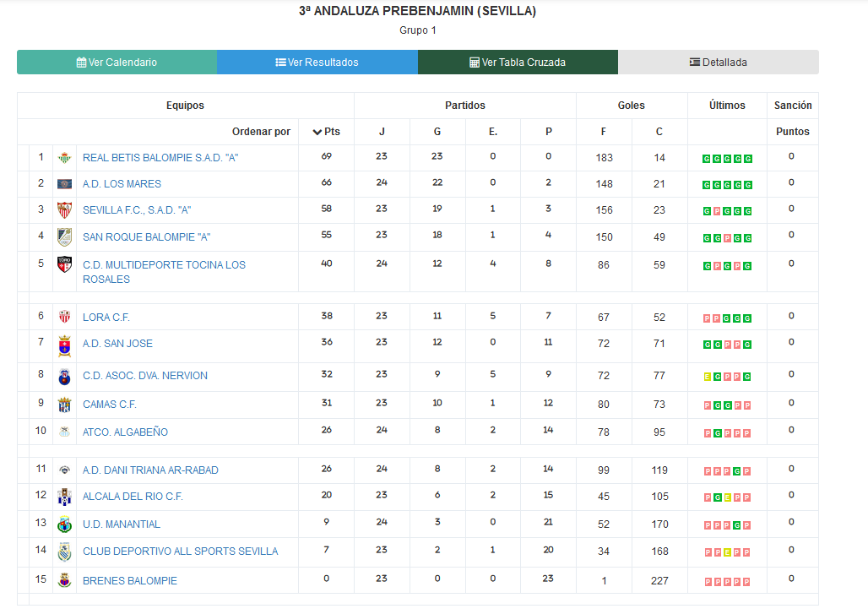Click calendar icon in Ver Calendario
Image resolution: width=868 pixels, height=614 pixels.
click(x=81, y=62)
